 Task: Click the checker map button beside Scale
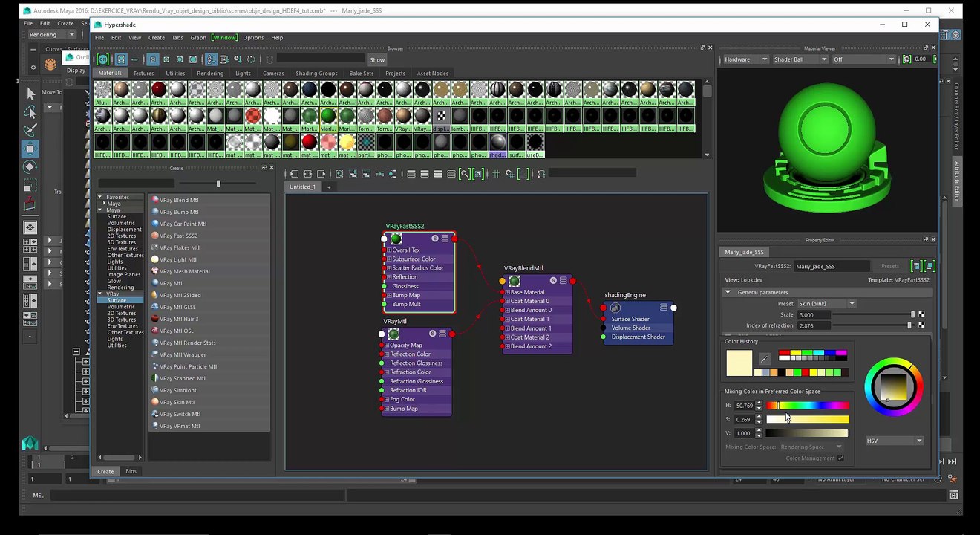tap(921, 314)
